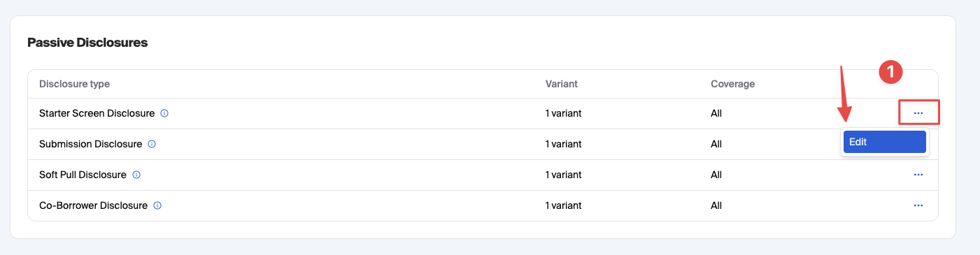This screenshot has width=980, height=255.
Task: Select Edit in the popup menu
Action: tap(884, 142)
